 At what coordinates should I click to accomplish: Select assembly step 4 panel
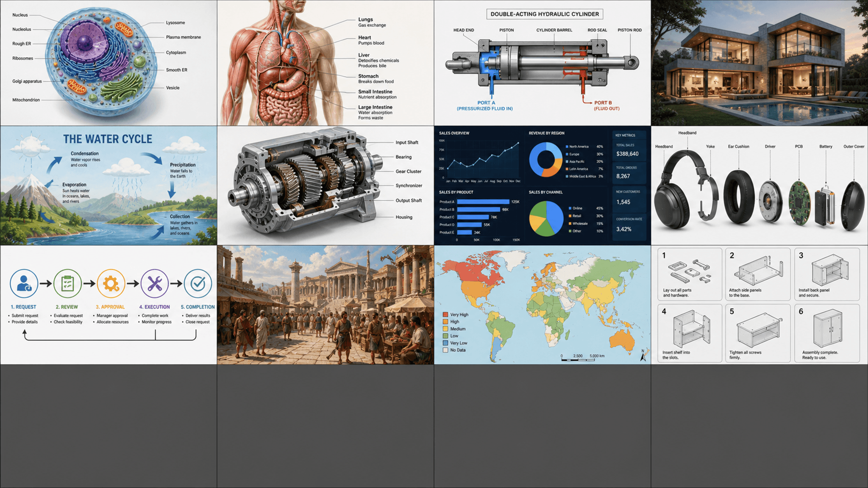coord(690,333)
